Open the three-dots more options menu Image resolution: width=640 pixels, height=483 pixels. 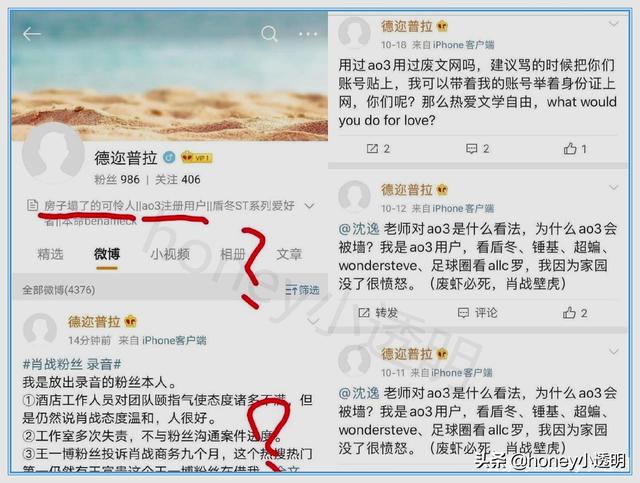click(308, 34)
